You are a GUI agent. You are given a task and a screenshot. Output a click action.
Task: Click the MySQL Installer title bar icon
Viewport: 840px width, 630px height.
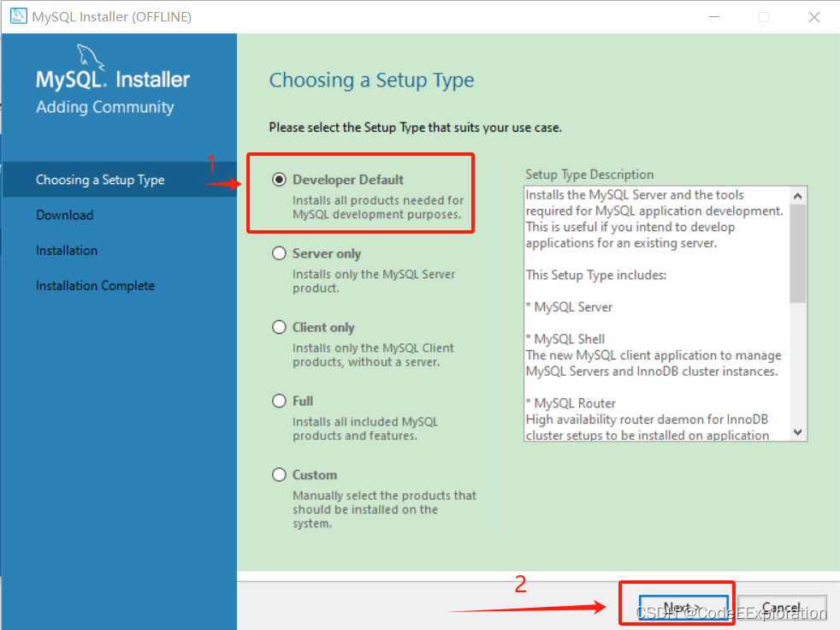(18, 16)
